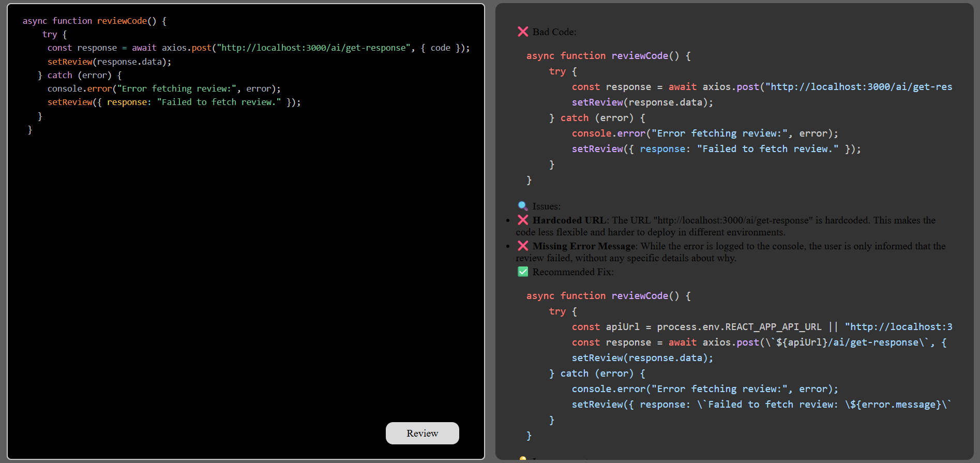Click 'setReview(response.data);' in the Bad Code block
This screenshot has height=463, width=980.
tap(642, 102)
